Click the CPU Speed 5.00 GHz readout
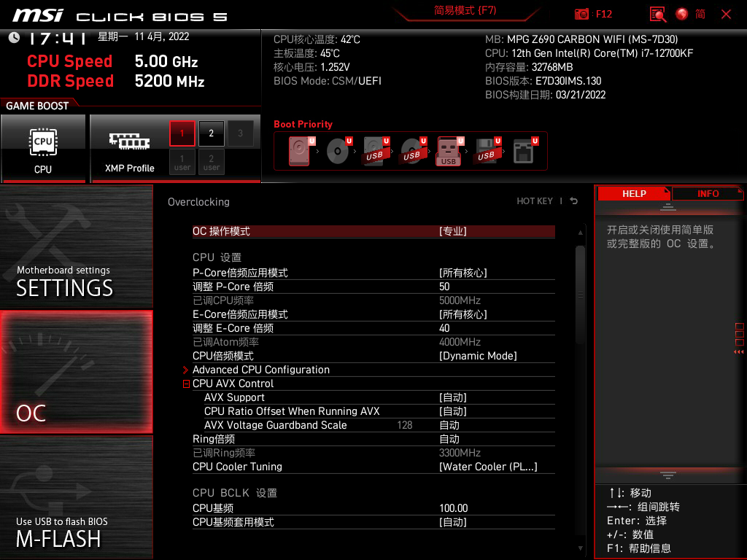The width and height of the screenshot is (747, 560). pyautogui.click(x=112, y=61)
